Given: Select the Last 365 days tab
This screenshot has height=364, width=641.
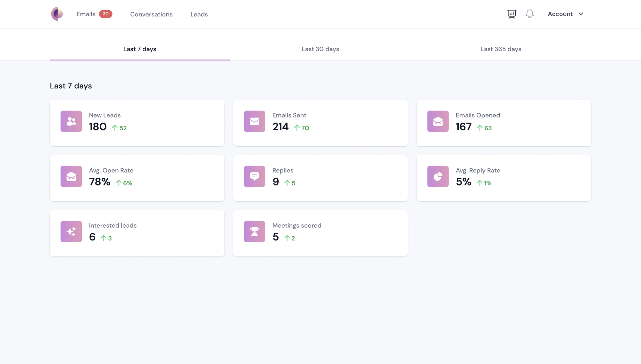Looking at the screenshot, I should 501,49.
